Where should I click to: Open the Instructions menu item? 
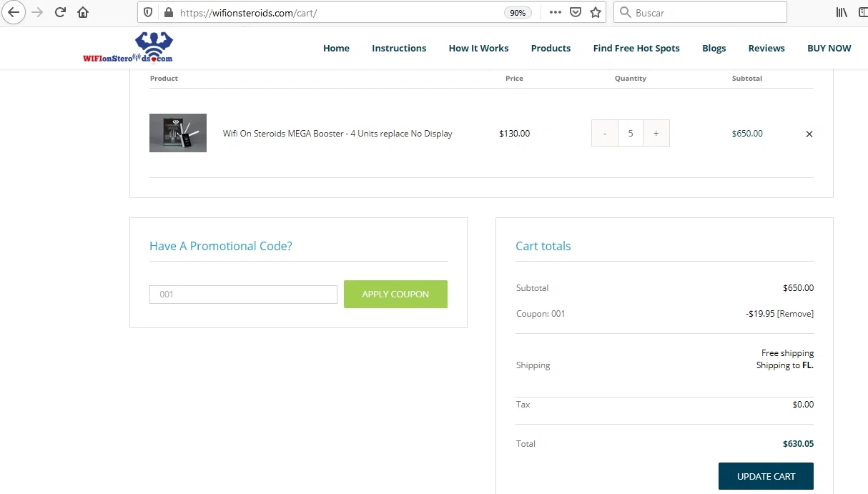(x=399, y=48)
